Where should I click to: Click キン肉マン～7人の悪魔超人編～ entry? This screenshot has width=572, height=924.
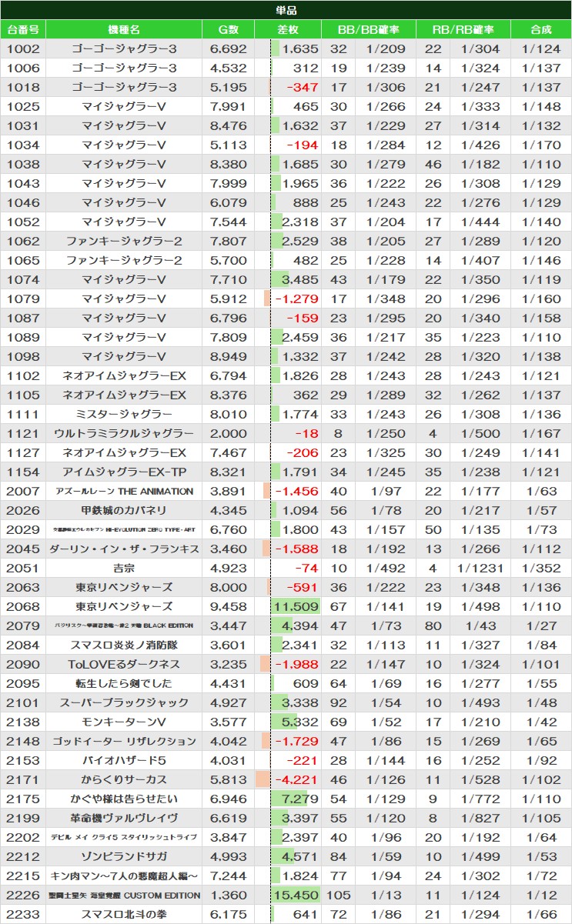coord(124,876)
